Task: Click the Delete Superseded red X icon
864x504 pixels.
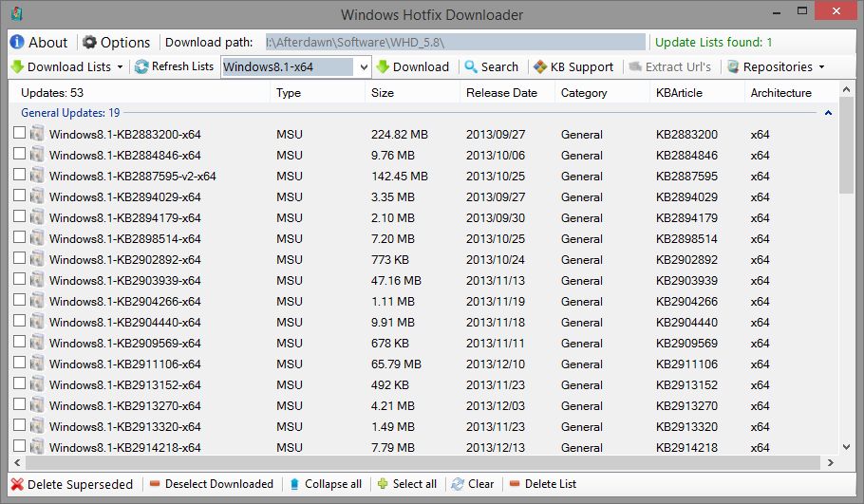Action: (x=17, y=484)
